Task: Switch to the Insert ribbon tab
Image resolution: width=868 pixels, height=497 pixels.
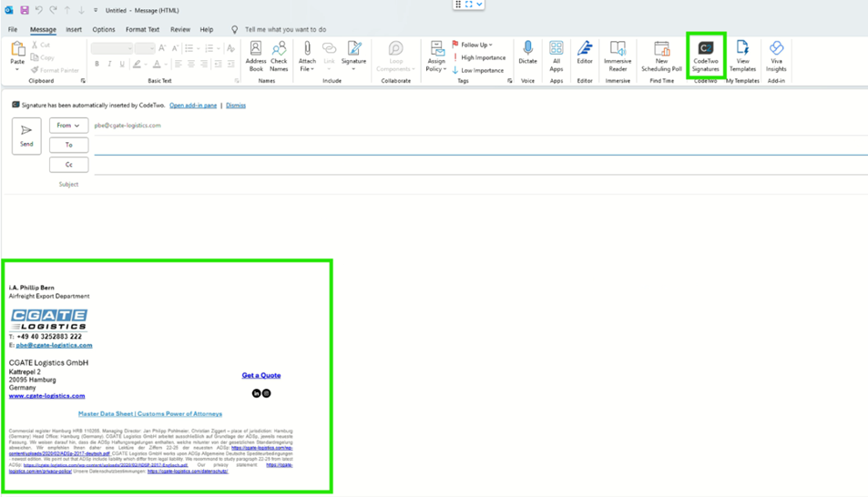Action: pos(74,29)
